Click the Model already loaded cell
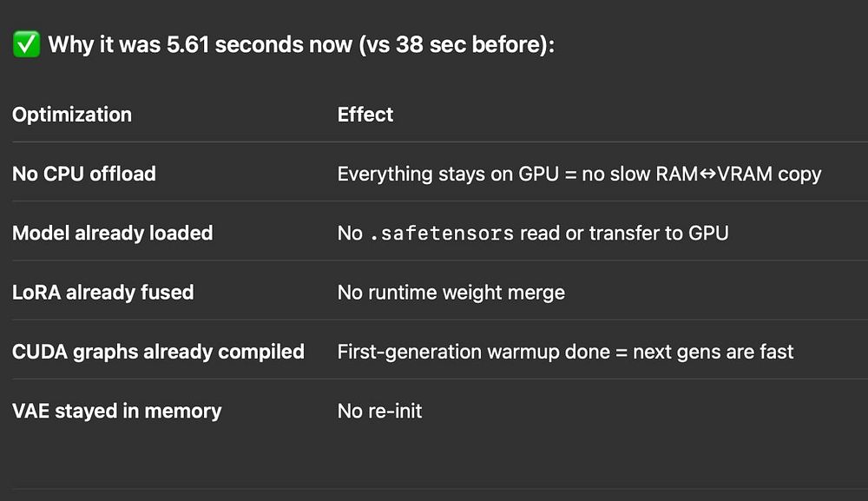The width and height of the screenshot is (868, 501). (112, 233)
